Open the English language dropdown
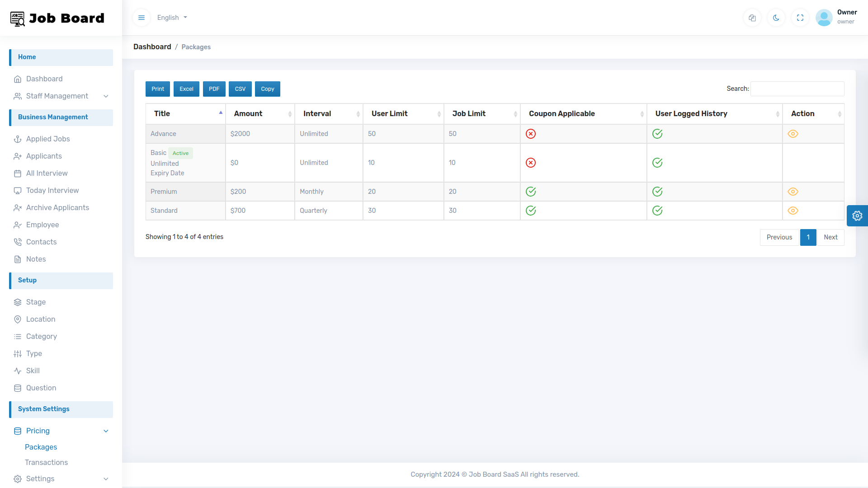Viewport: 868px width, 488px height. [x=171, y=18]
